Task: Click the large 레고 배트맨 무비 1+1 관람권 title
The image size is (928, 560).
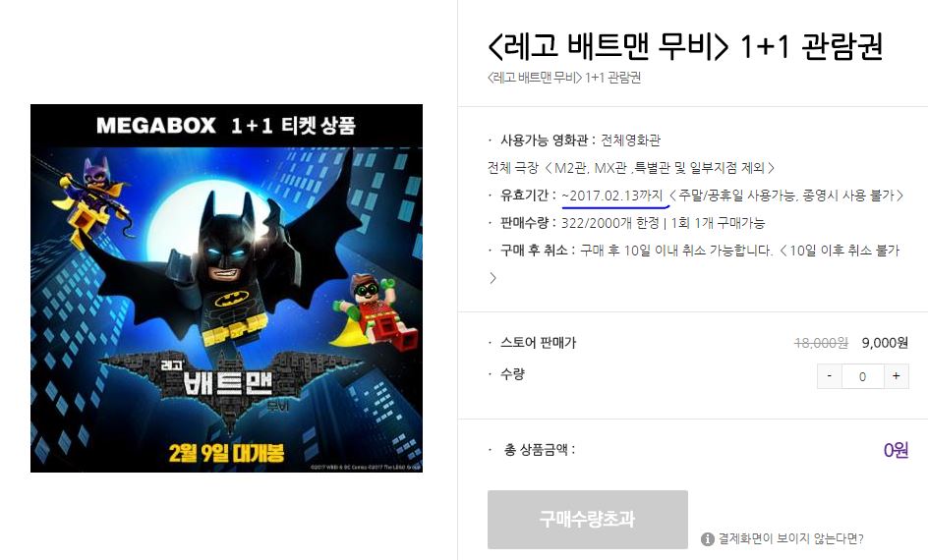Action: [686, 46]
